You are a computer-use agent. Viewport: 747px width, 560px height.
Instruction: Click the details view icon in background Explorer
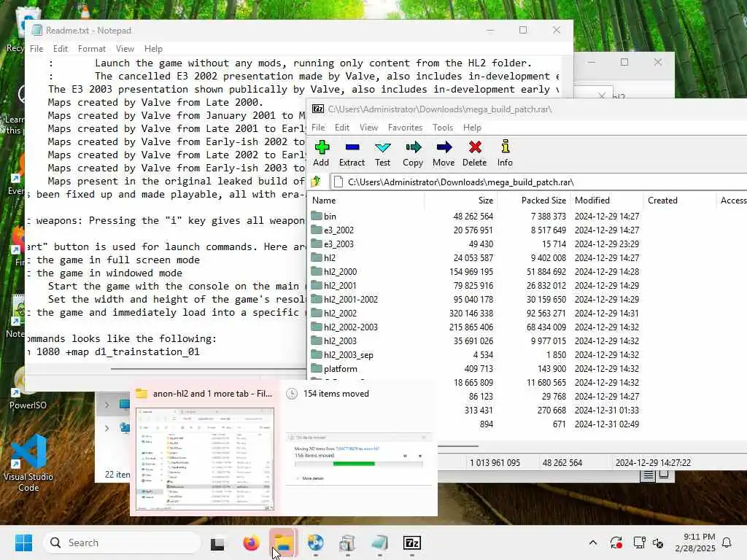[649, 475]
